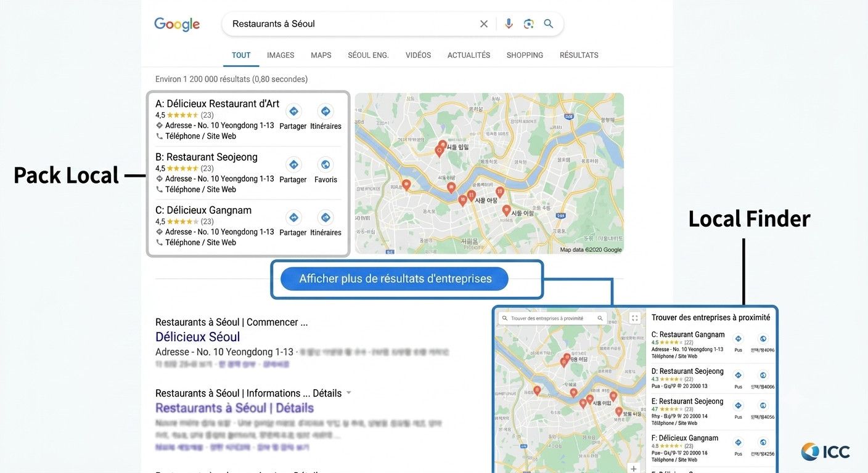This screenshot has width=868, height=473.
Task: Click the Pus directions icon for E: Restaurant Seojeong
Action: pyautogui.click(x=739, y=405)
